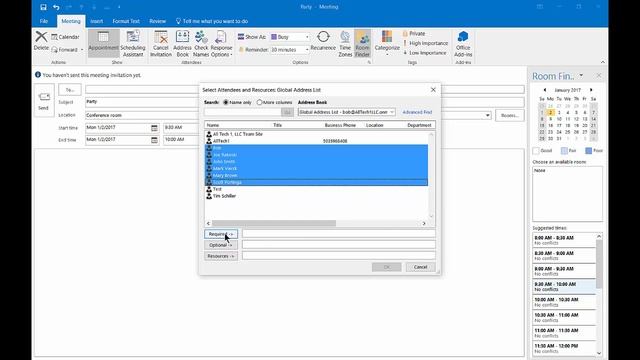Click the Recurrence icon
The height and width of the screenshot is (360, 640).
(x=323, y=40)
